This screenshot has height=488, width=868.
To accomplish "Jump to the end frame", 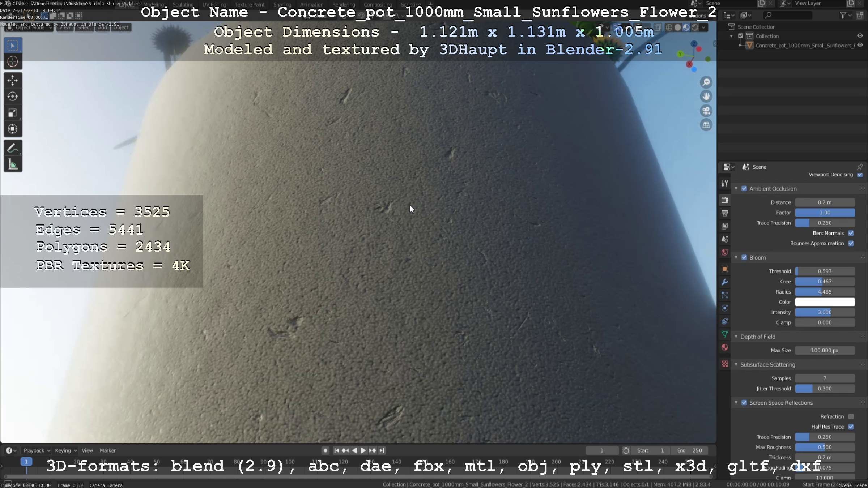I will 382,450.
